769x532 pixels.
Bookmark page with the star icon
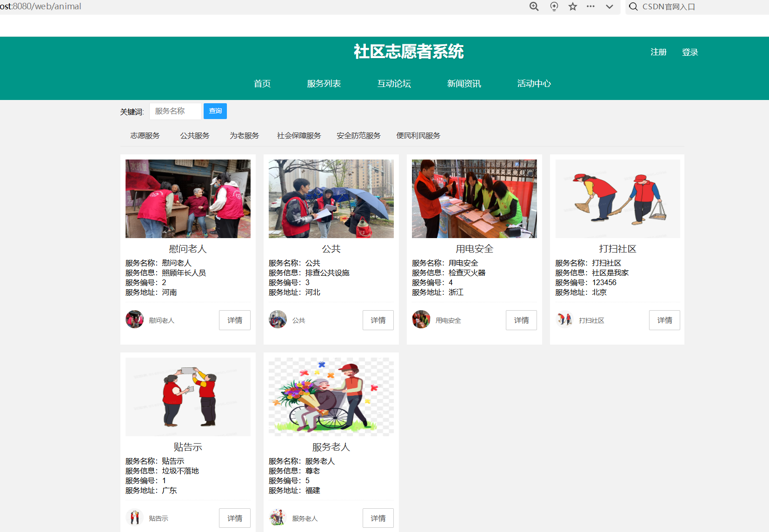pyautogui.click(x=573, y=7)
